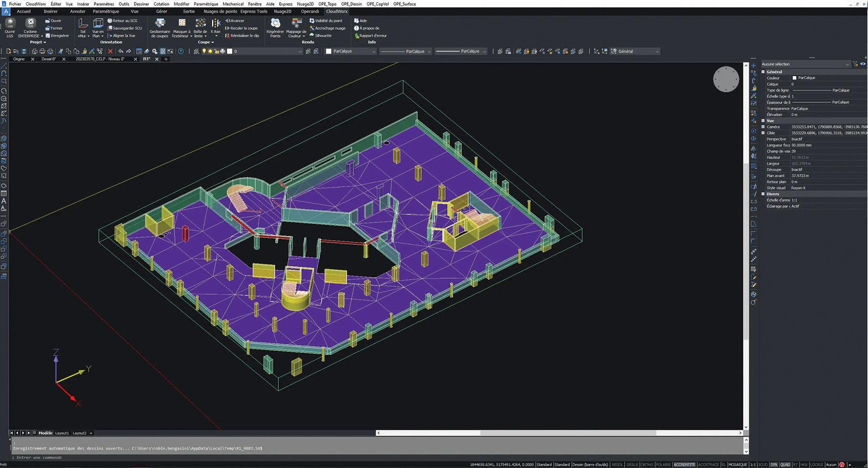Open the Général workspace dropdown
The width and height of the screenshot is (868, 468).
[635, 51]
